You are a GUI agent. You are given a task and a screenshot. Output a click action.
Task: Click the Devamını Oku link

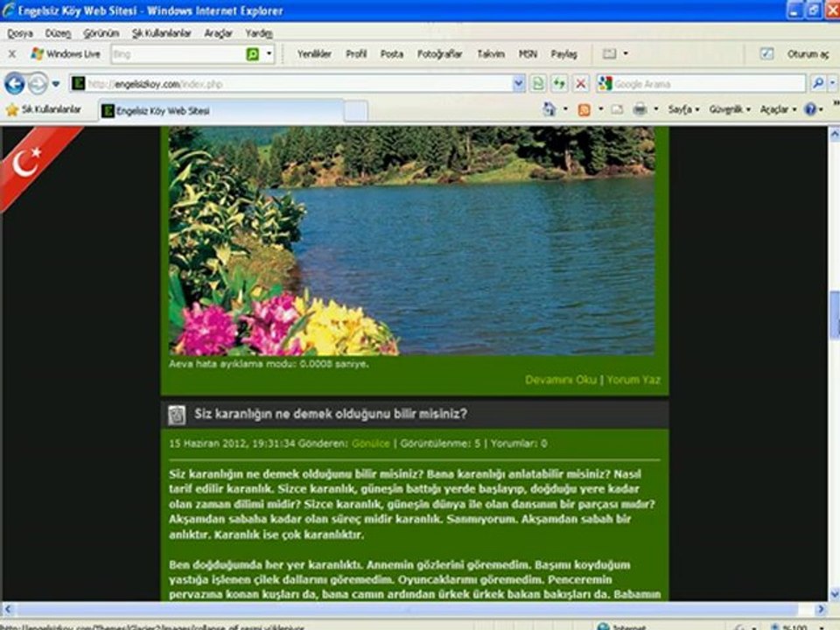click(x=561, y=380)
